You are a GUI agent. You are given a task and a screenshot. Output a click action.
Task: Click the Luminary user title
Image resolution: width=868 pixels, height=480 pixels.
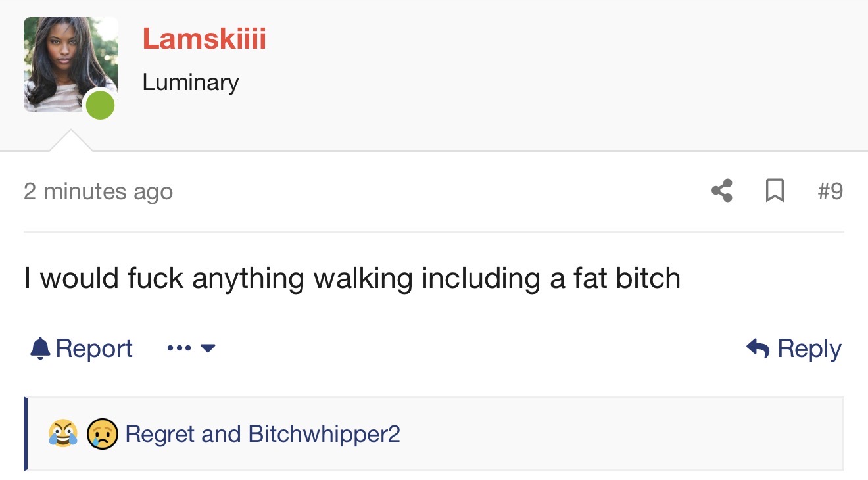(191, 82)
